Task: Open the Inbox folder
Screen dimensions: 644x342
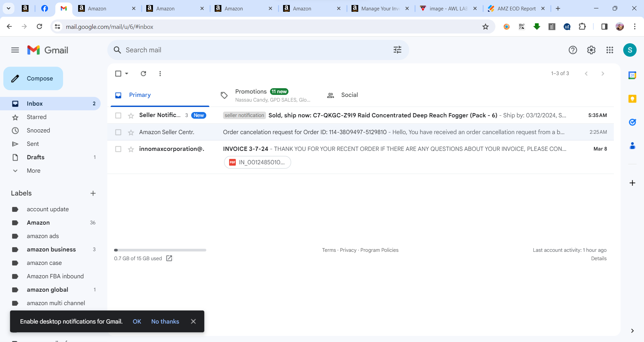Action: point(50,104)
